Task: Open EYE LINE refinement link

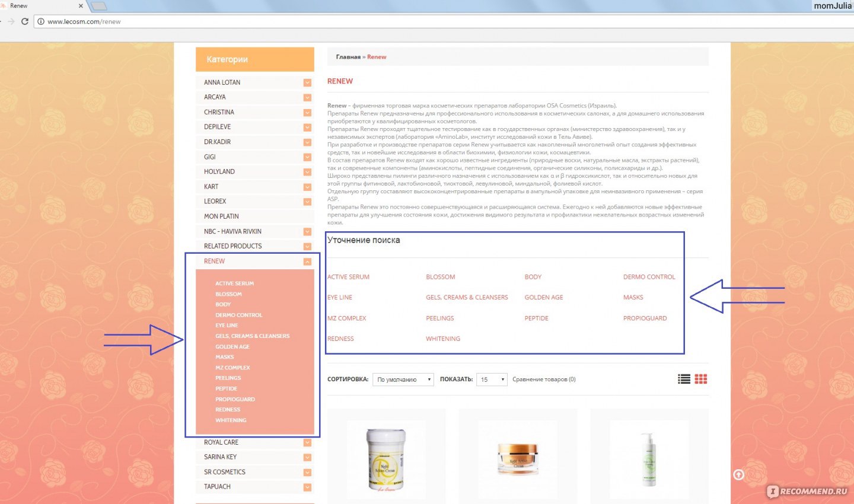Action: pos(340,298)
